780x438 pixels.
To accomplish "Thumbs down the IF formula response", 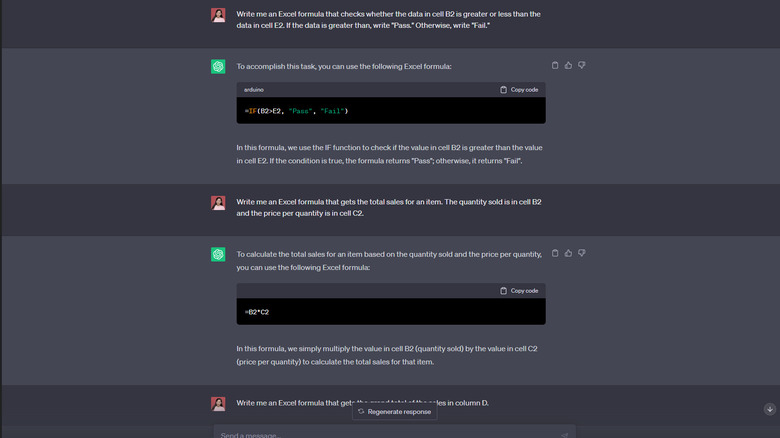I will pyautogui.click(x=581, y=66).
